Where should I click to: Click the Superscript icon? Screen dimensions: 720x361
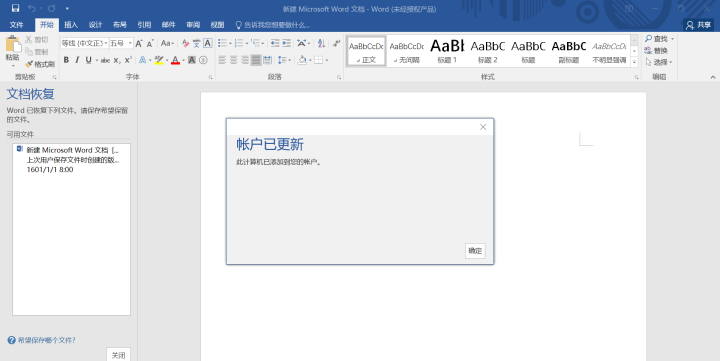pyautogui.click(x=128, y=60)
